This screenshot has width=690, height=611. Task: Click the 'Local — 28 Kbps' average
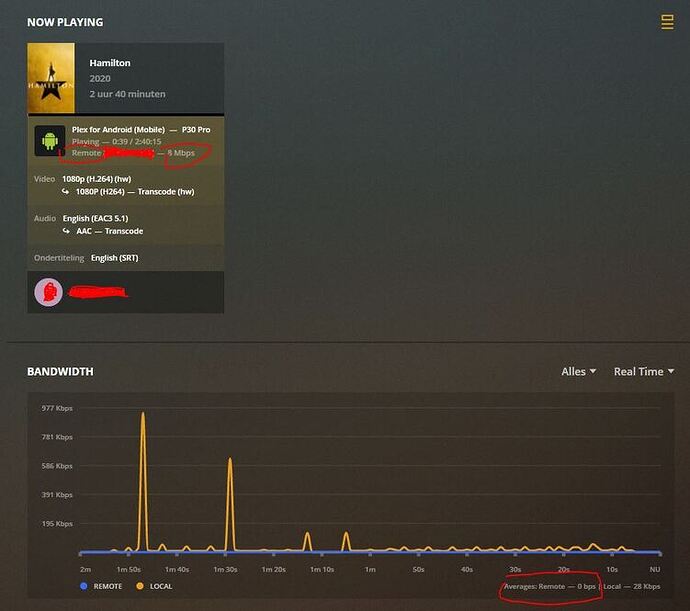631,586
